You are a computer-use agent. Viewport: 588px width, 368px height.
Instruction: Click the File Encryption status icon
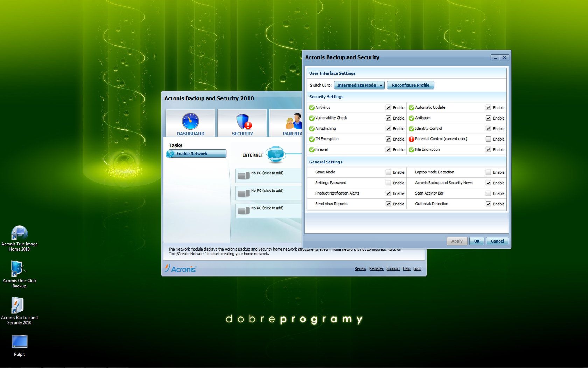point(412,150)
